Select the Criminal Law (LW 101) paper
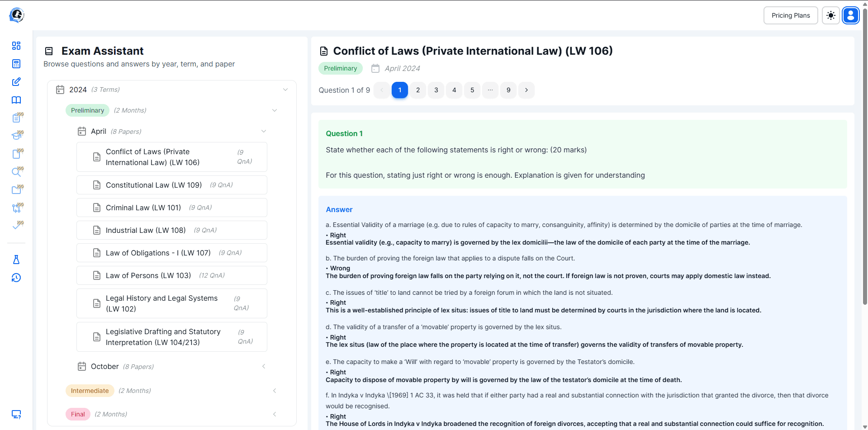This screenshot has width=868, height=430. pyautogui.click(x=172, y=208)
